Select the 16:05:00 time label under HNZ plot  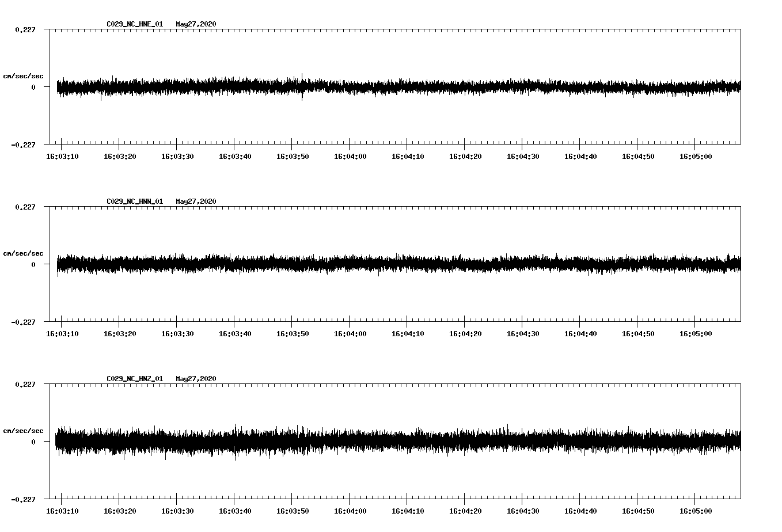point(696,511)
